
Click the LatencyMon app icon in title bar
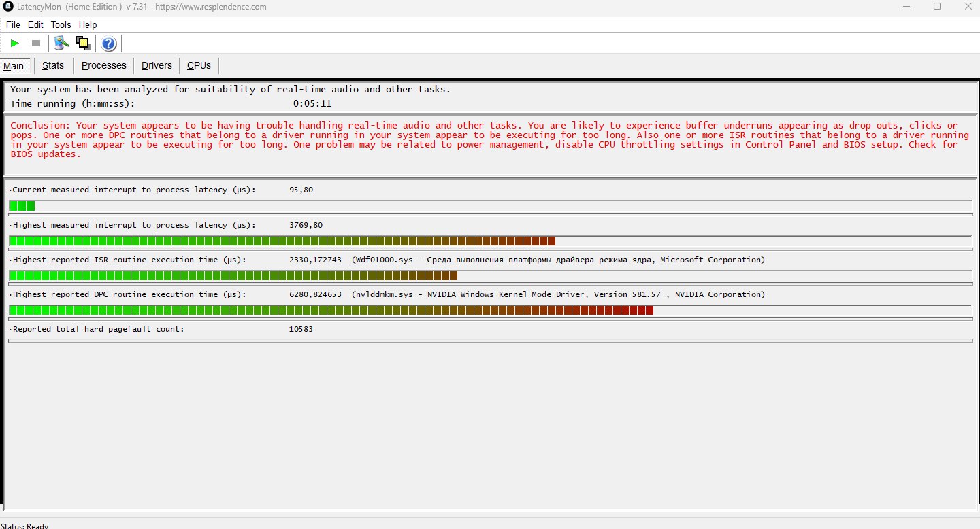[8, 7]
